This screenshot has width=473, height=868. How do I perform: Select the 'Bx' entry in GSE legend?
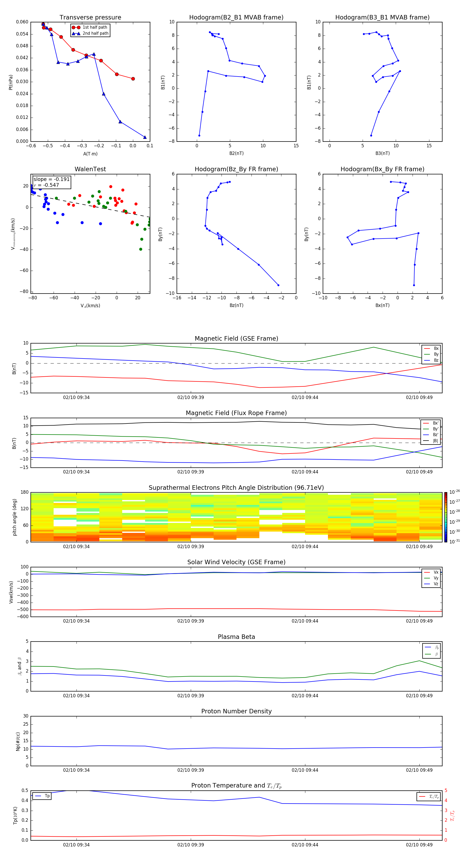point(431,349)
